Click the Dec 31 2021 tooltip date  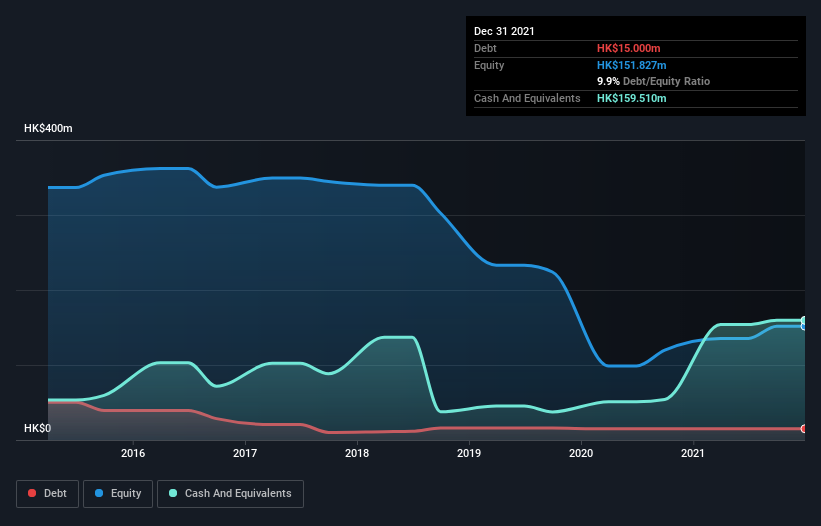[504, 31]
